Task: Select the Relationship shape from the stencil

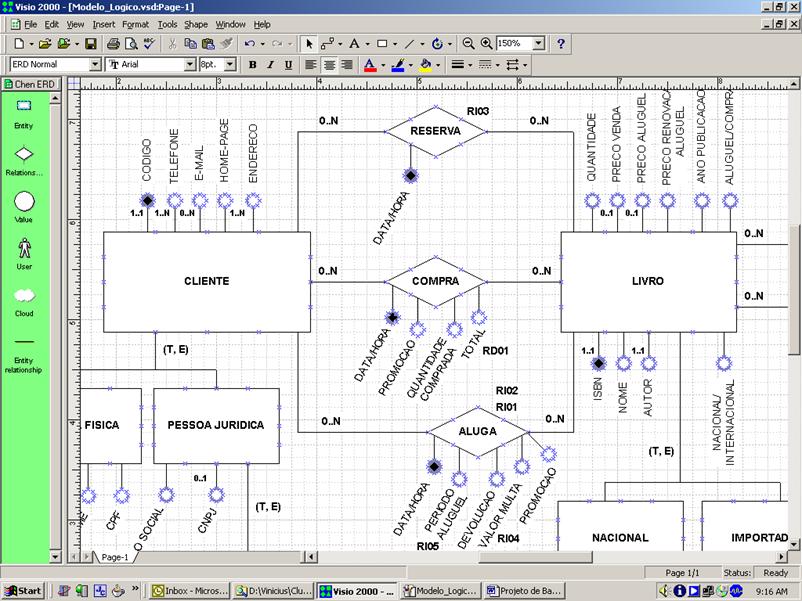Action: coord(22,155)
